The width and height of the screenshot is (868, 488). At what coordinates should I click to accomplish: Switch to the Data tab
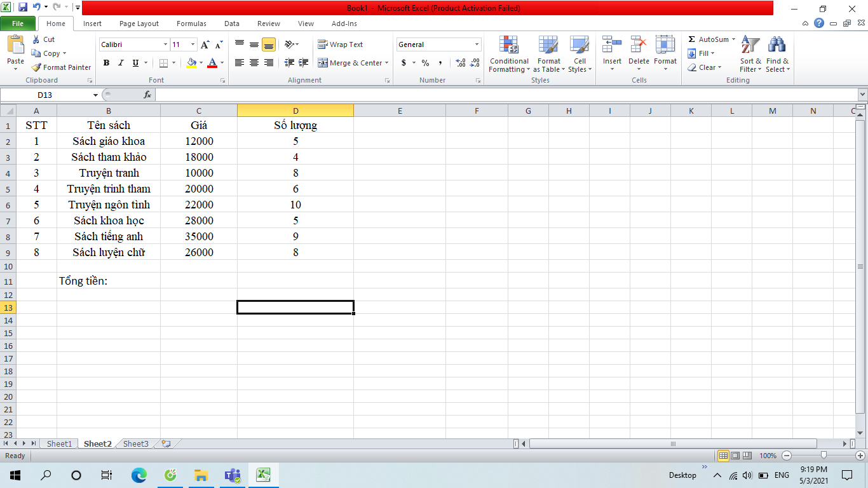tap(232, 24)
